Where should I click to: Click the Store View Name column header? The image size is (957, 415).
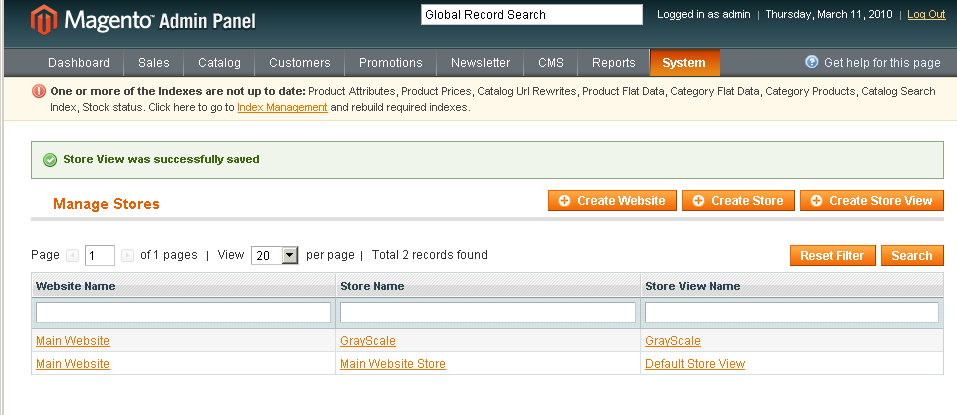[x=792, y=286]
